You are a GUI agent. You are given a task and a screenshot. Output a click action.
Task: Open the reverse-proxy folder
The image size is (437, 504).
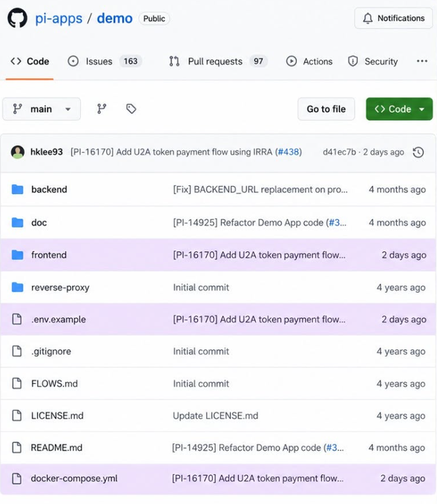tap(60, 288)
